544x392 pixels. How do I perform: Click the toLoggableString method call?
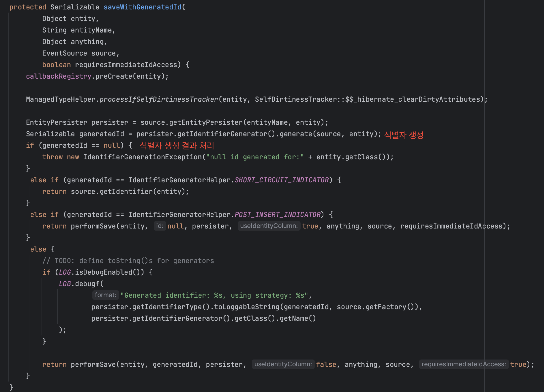point(247,307)
